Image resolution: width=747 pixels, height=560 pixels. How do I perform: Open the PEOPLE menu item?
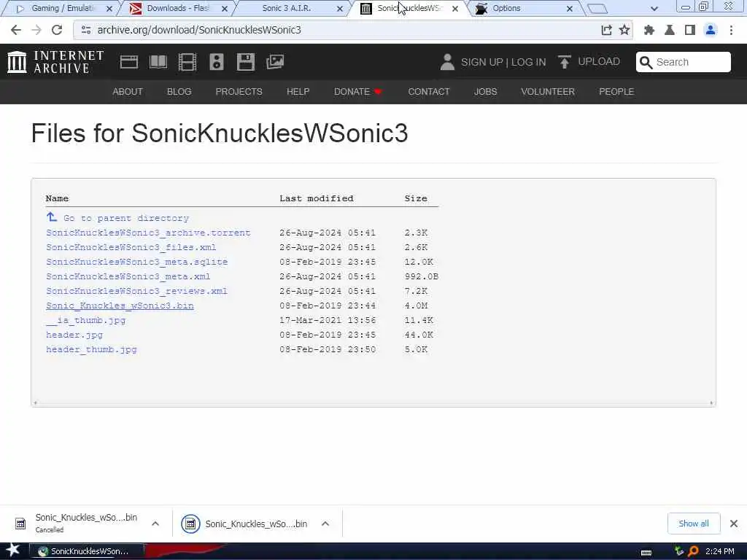click(x=616, y=91)
